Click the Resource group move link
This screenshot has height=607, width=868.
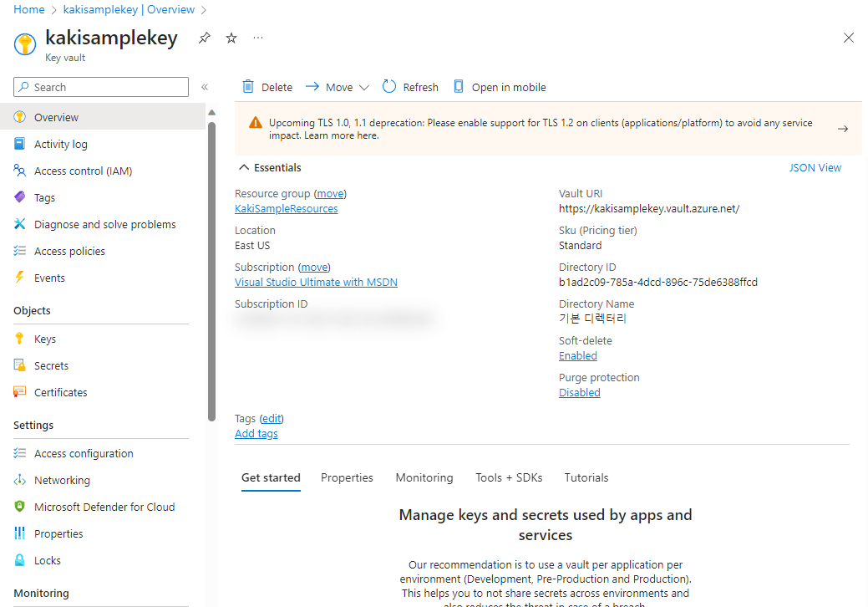pyautogui.click(x=331, y=193)
